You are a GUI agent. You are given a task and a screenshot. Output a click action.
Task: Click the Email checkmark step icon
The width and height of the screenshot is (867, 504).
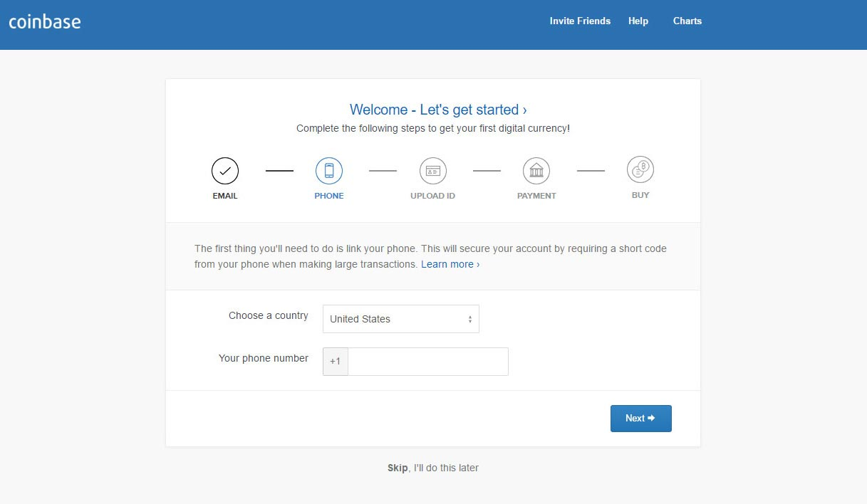tap(225, 171)
